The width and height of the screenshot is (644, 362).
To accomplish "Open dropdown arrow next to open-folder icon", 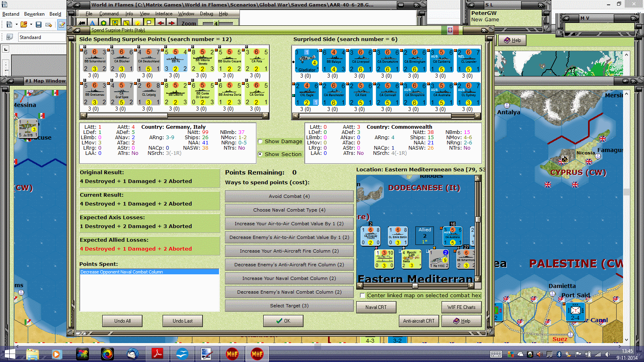I will click(x=31, y=25).
